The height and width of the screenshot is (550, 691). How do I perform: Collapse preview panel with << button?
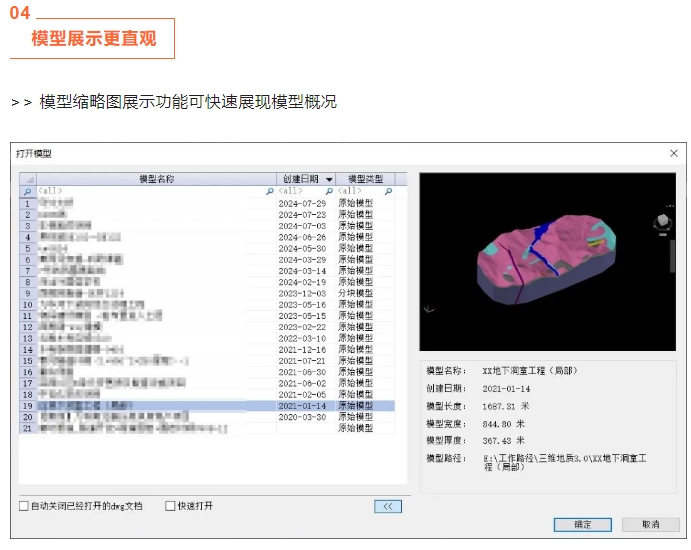(x=387, y=506)
